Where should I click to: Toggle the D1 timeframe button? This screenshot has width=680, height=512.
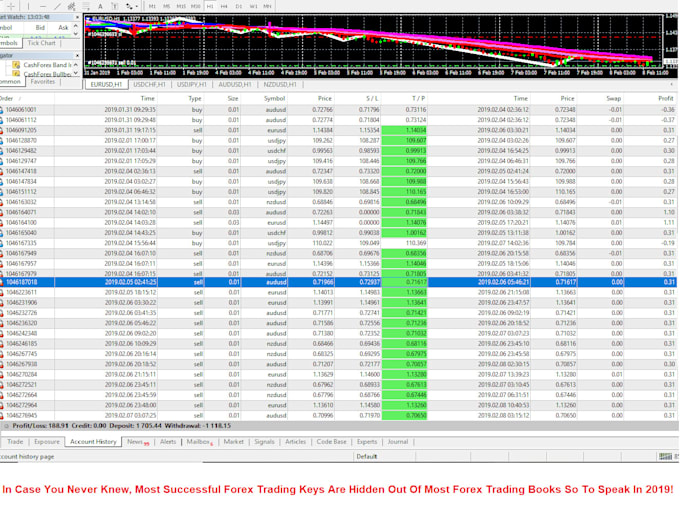click(x=239, y=6)
